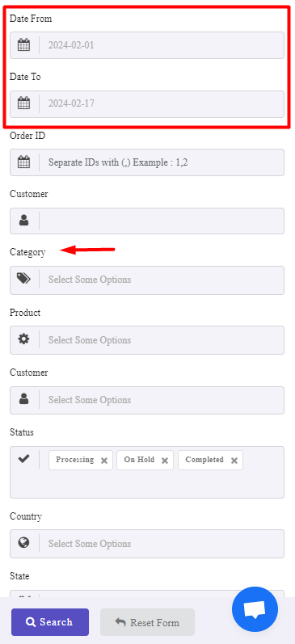Remove the Processing status tag
This screenshot has height=644, width=295.
[x=104, y=461]
